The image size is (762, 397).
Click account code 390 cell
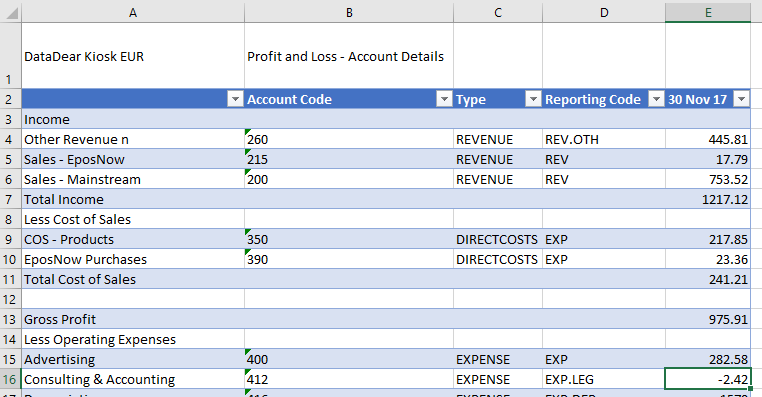pyautogui.click(x=349, y=259)
